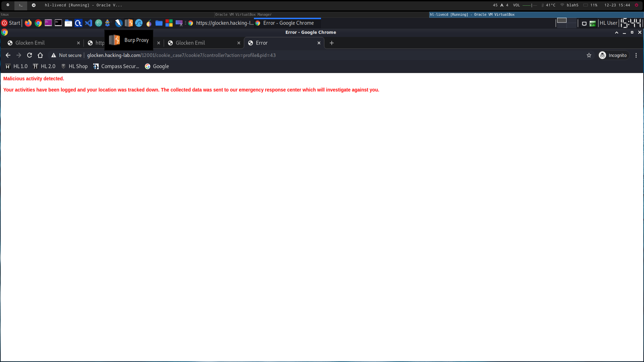Bookmark this page with star icon
644x362 pixels.
(589, 55)
